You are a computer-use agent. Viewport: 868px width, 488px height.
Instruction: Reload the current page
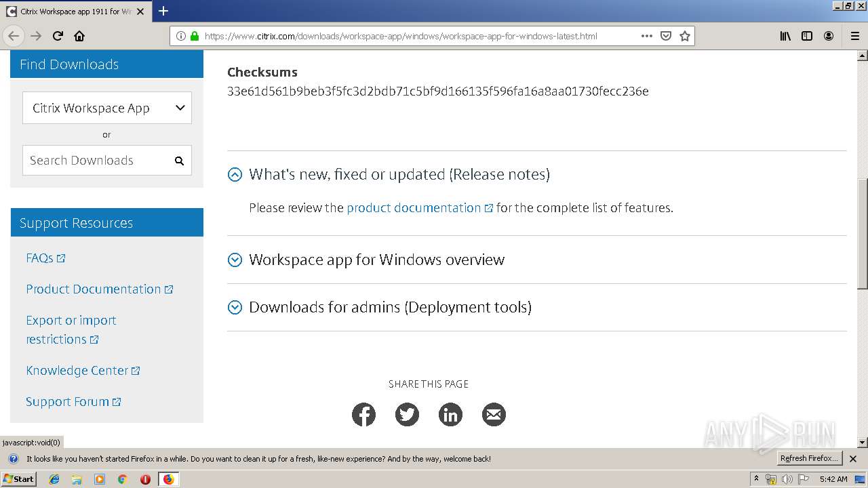click(58, 36)
